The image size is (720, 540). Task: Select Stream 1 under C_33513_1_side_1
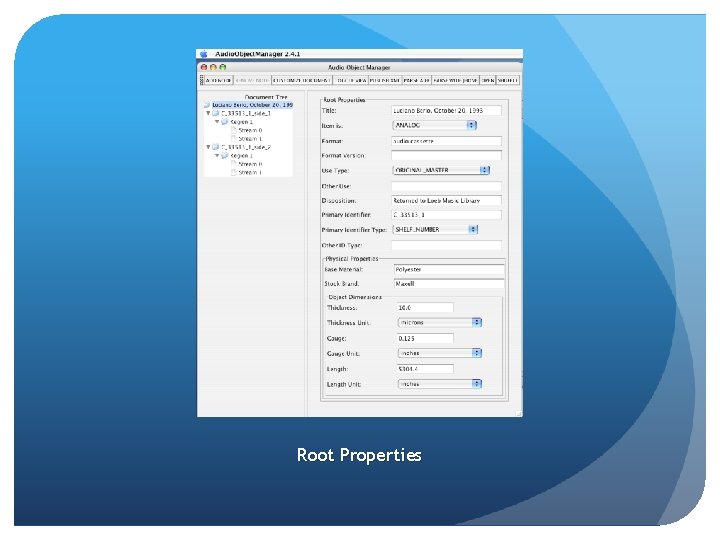point(250,139)
